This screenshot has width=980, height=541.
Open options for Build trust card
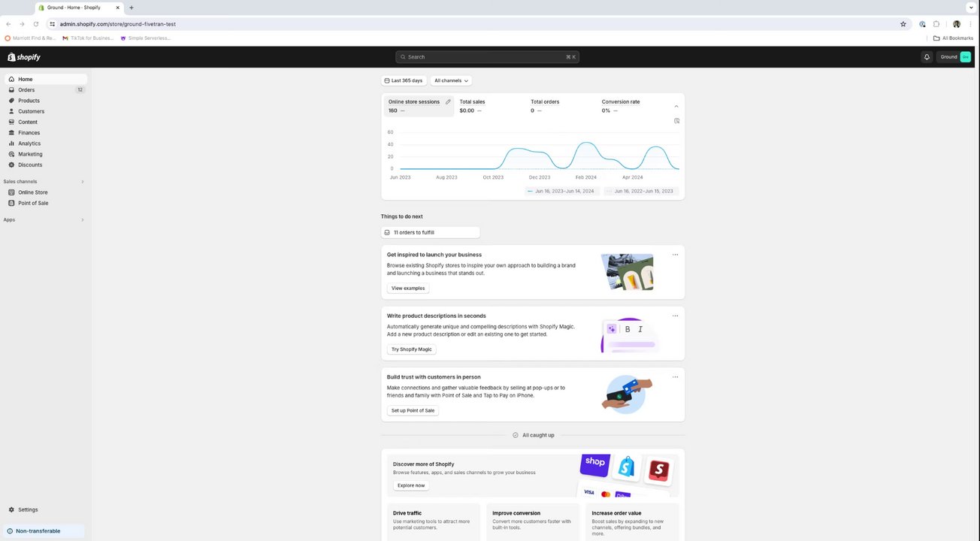[675, 377]
